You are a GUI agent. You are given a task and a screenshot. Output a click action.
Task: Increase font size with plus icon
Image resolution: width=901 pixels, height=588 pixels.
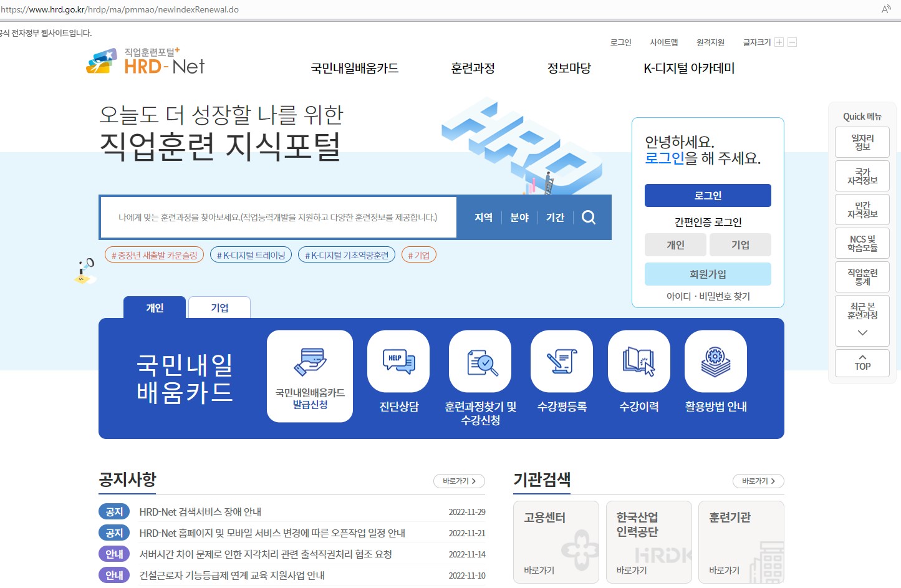(x=779, y=42)
